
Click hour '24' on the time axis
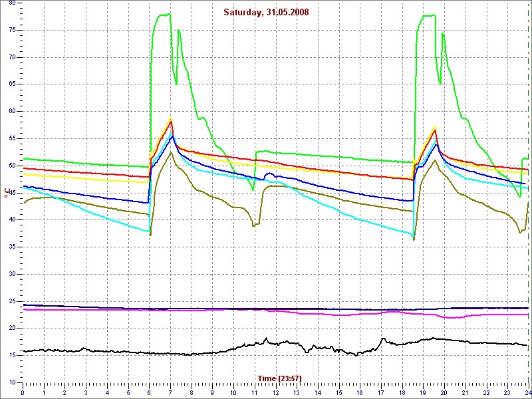point(528,393)
